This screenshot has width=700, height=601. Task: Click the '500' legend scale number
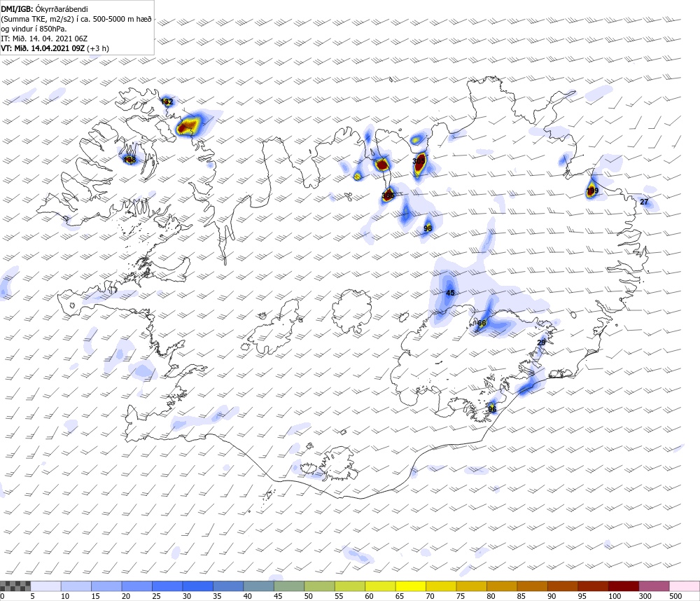[675, 596]
